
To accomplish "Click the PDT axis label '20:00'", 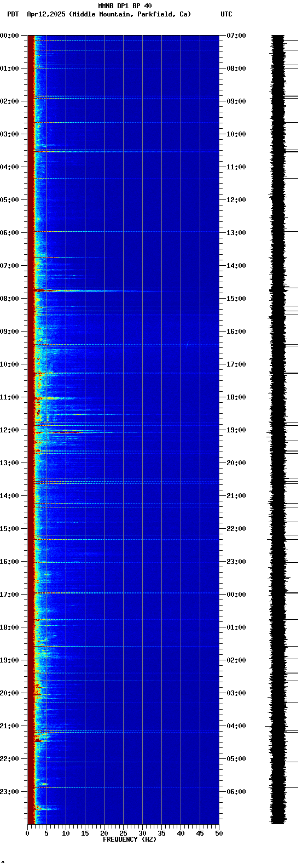I will pos(9,693).
